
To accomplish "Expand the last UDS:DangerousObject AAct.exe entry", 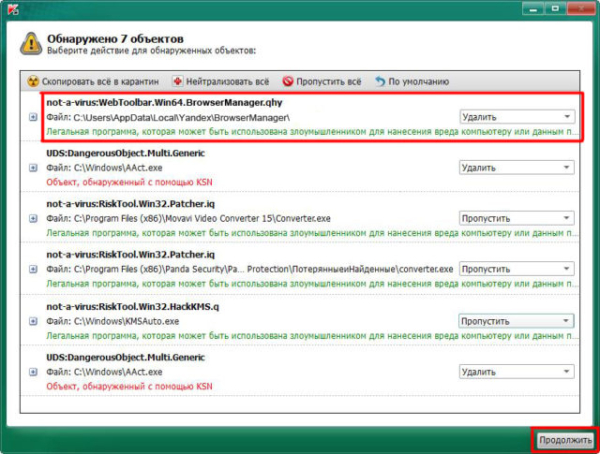I will (x=33, y=372).
